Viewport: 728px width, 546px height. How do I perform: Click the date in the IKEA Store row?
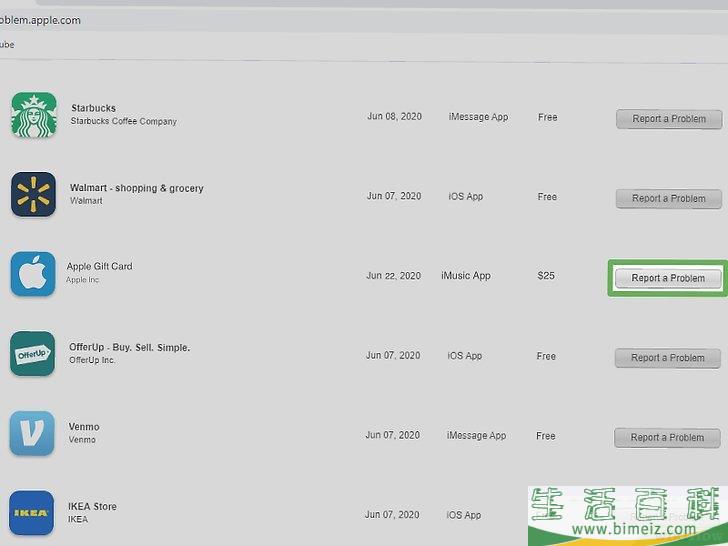(x=392, y=515)
